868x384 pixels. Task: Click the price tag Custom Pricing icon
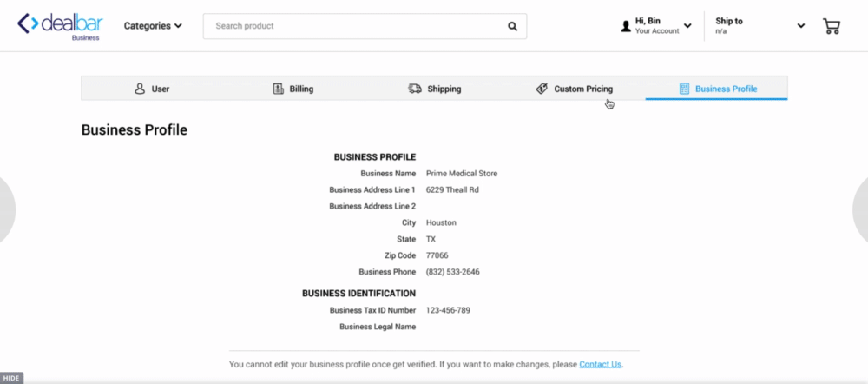[x=542, y=89]
